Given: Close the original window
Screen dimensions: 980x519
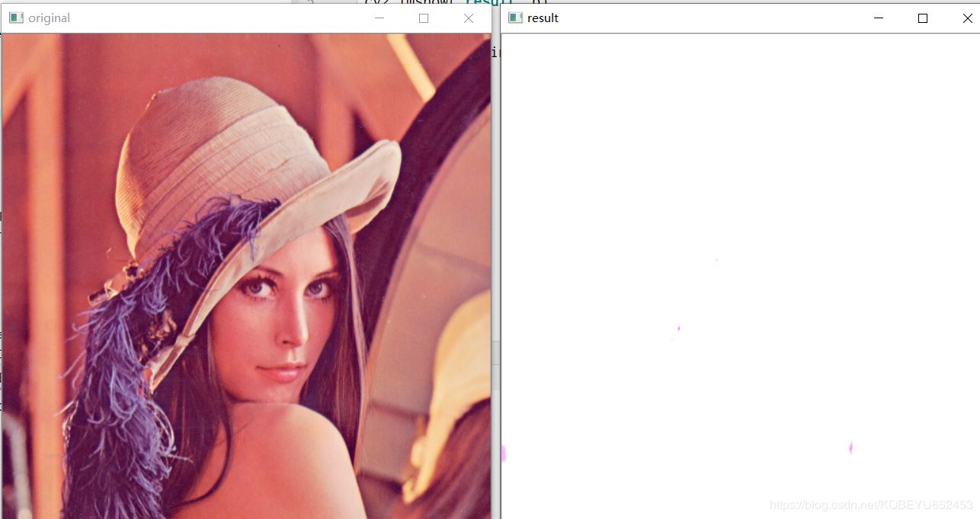Looking at the screenshot, I should tap(469, 18).
